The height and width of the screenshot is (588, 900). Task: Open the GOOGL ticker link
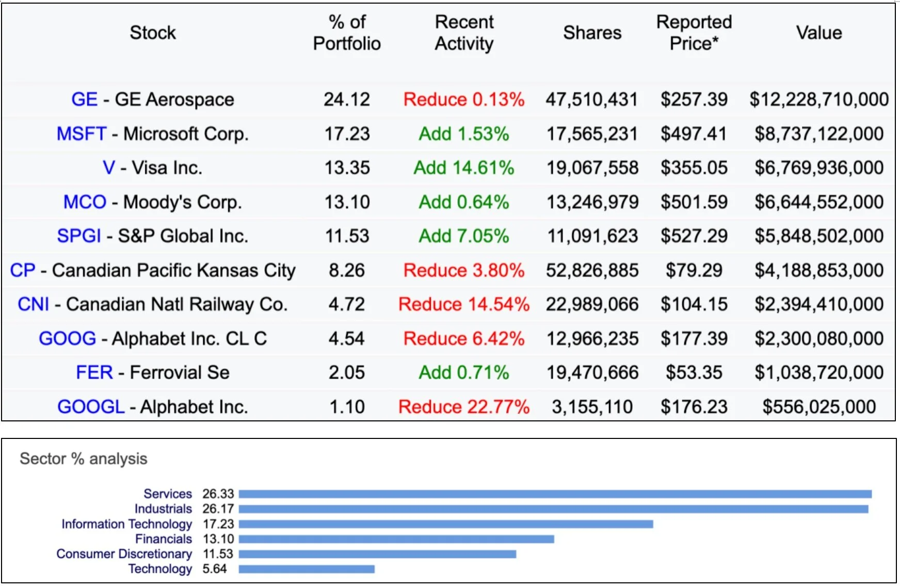click(91, 406)
